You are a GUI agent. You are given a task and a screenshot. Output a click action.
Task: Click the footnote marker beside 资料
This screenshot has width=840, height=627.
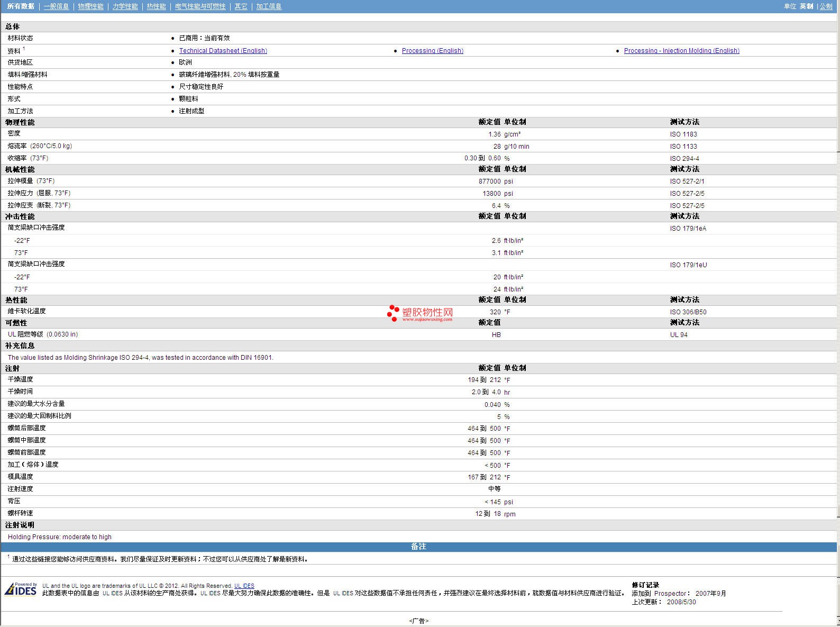pyautogui.click(x=24, y=49)
